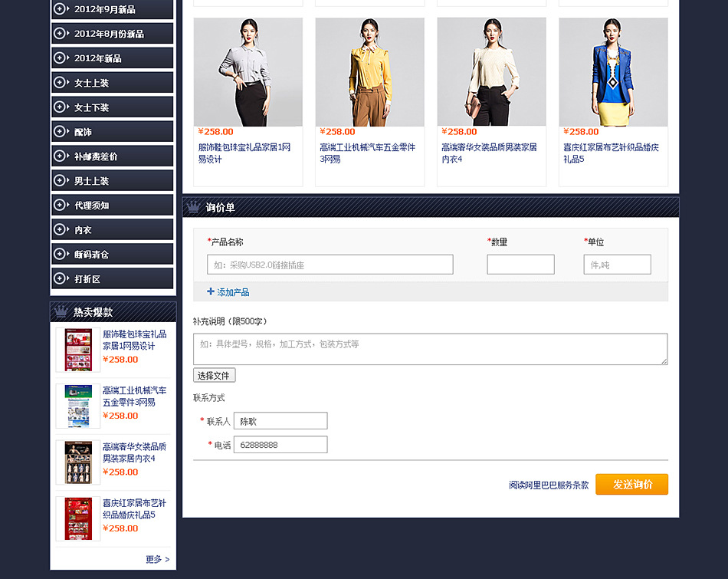Image resolution: width=728 pixels, height=579 pixels.
Task: Click circle arrow icon beside 男士上装
Action: [61, 180]
